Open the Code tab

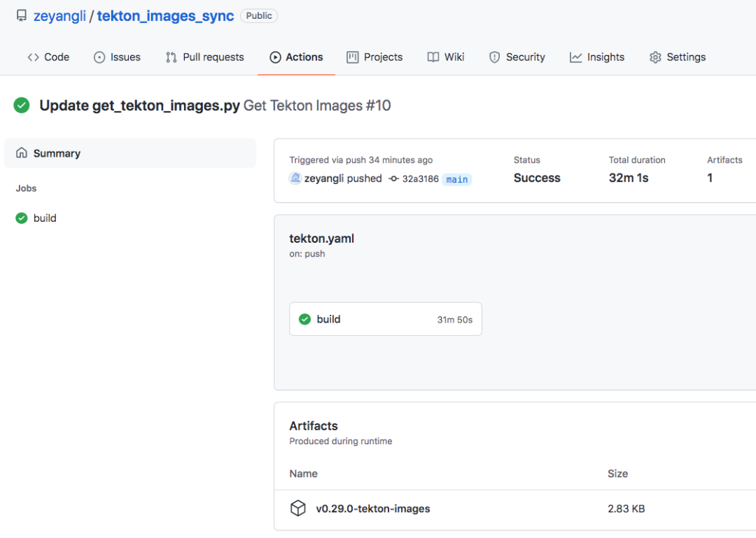pos(48,57)
